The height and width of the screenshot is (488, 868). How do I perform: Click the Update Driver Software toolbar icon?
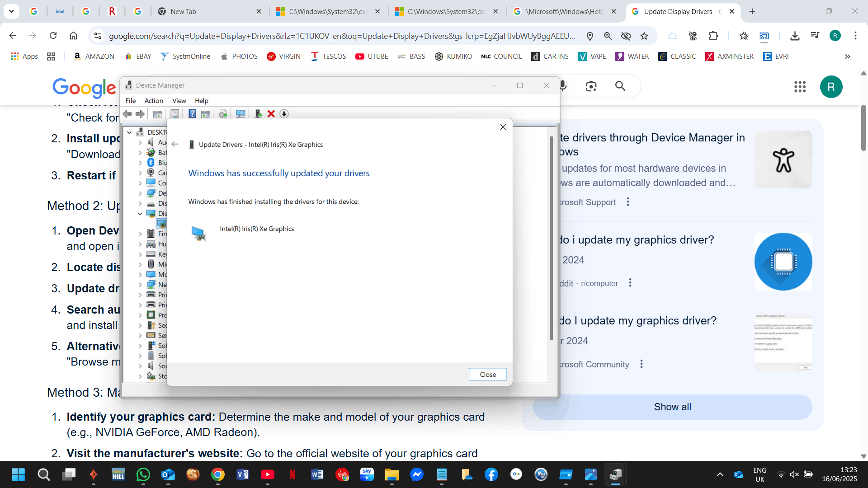tap(222, 114)
